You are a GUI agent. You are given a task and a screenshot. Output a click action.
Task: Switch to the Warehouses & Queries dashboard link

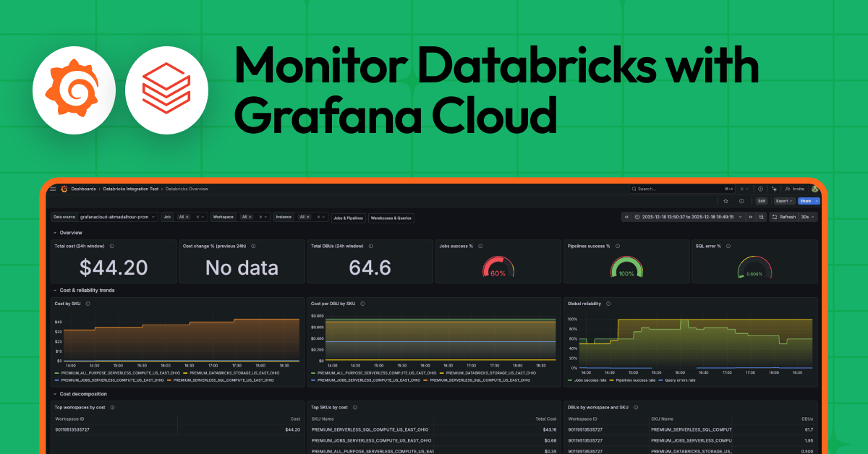(392, 217)
